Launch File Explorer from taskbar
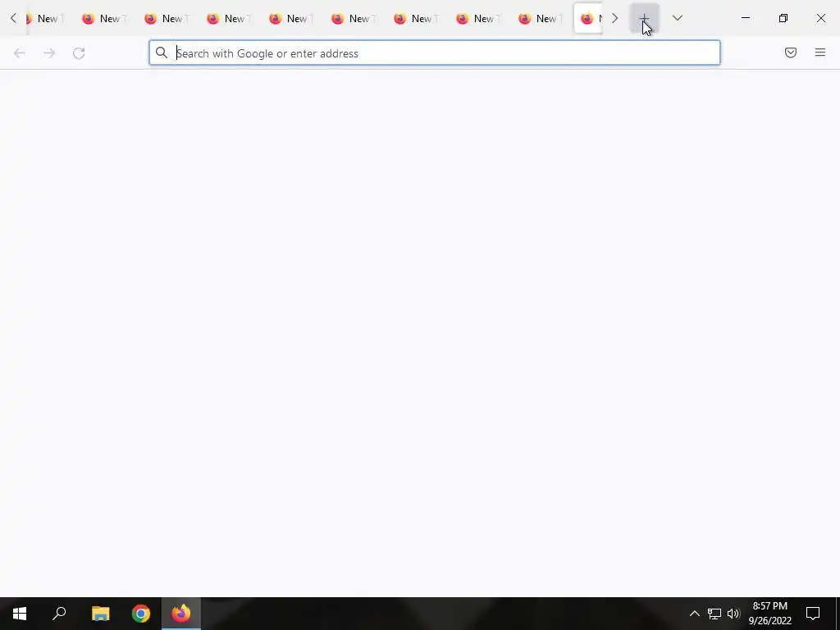The height and width of the screenshot is (630, 840). pyautogui.click(x=100, y=614)
